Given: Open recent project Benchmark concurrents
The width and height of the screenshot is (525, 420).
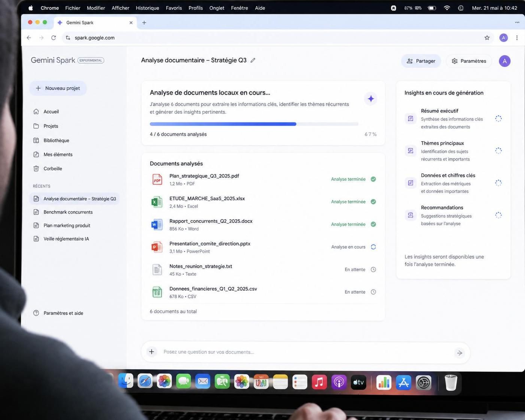Looking at the screenshot, I should (x=63, y=212).
